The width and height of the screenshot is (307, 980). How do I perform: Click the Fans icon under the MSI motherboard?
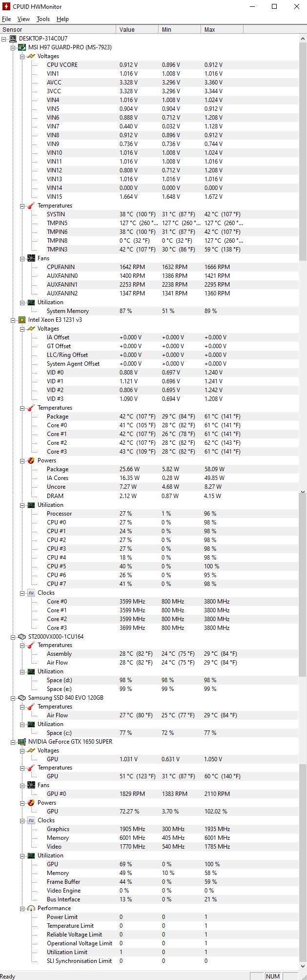pos(31,258)
